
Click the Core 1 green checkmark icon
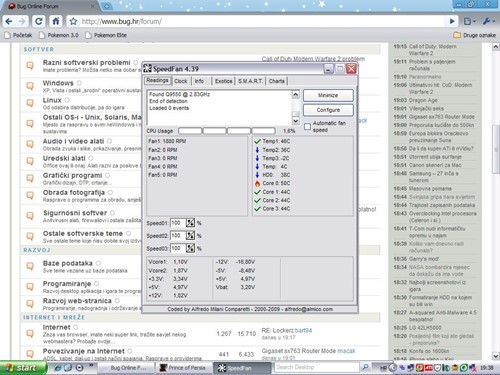coord(257,192)
